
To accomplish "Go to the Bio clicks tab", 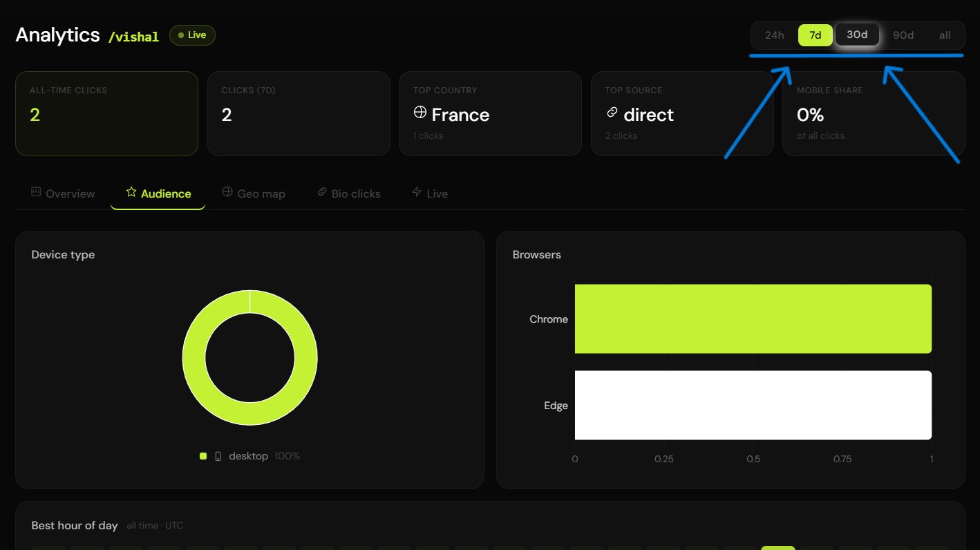I will click(349, 193).
